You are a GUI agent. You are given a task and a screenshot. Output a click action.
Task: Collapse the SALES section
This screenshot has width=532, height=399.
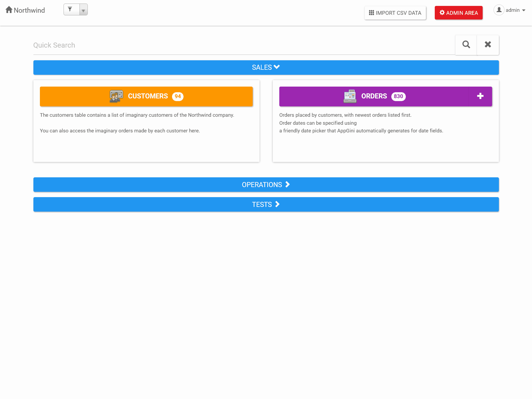(x=265, y=67)
